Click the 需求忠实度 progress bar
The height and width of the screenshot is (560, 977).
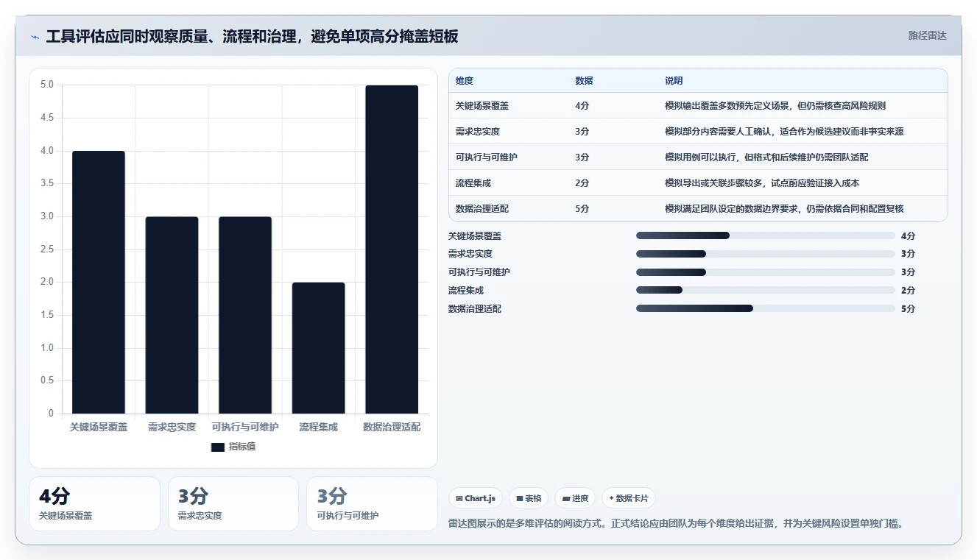tap(766, 254)
